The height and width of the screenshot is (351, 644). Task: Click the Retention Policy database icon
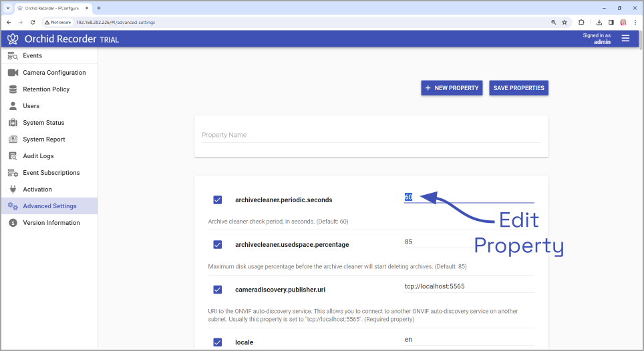[13, 89]
